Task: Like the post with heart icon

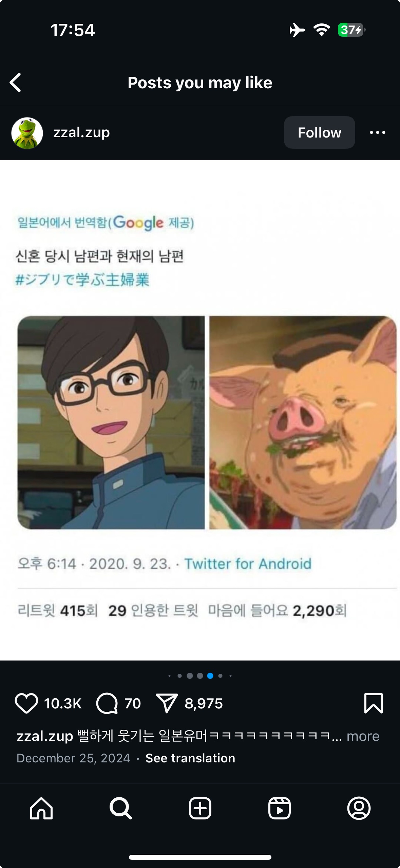Action: (26, 703)
